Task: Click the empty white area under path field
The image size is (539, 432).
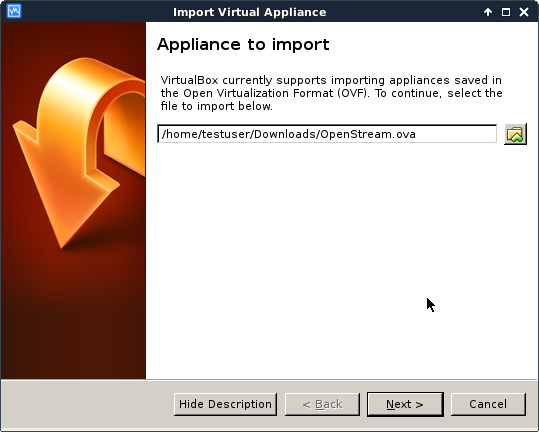Action: click(x=340, y=258)
